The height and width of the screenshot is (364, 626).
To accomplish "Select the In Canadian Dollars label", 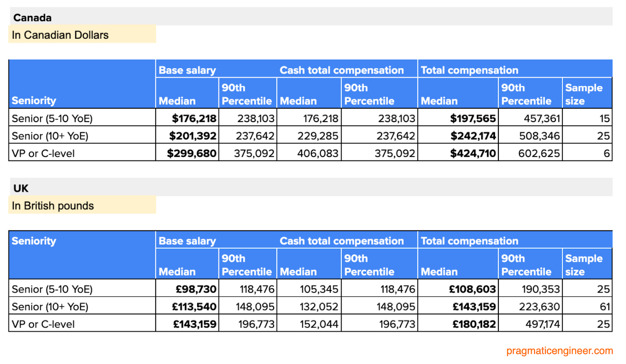I will (60, 35).
